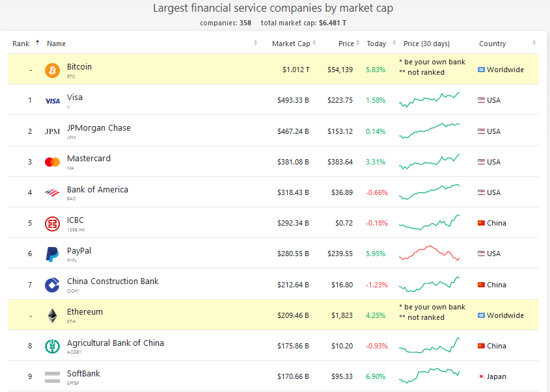
Task: Click the USA flag in PayPal row
Action: pyautogui.click(x=481, y=254)
